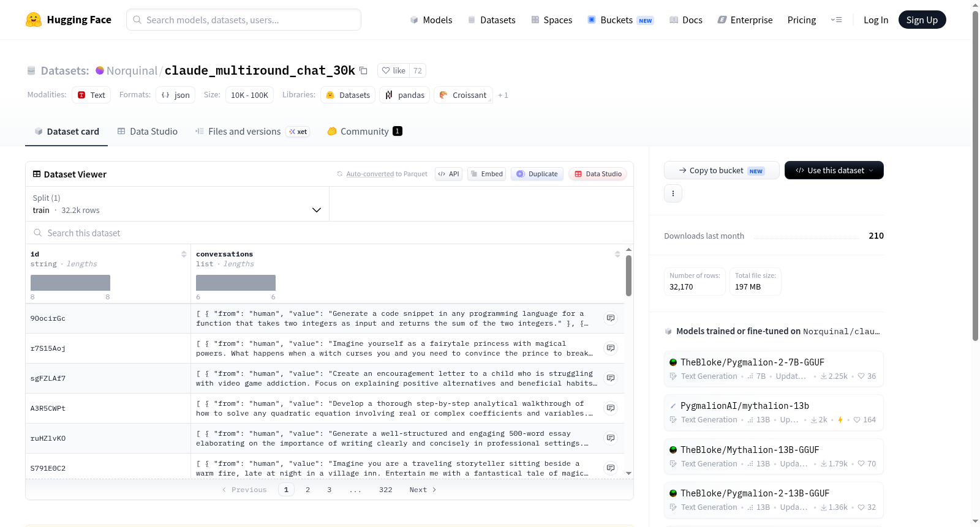Click the Norquinal owner link
The height and width of the screenshot is (527, 980).
[132, 70]
